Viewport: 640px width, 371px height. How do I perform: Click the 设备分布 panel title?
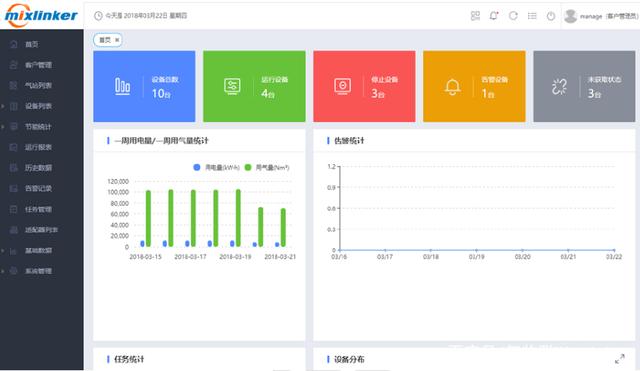pyautogui.click(x=349, y=359)
